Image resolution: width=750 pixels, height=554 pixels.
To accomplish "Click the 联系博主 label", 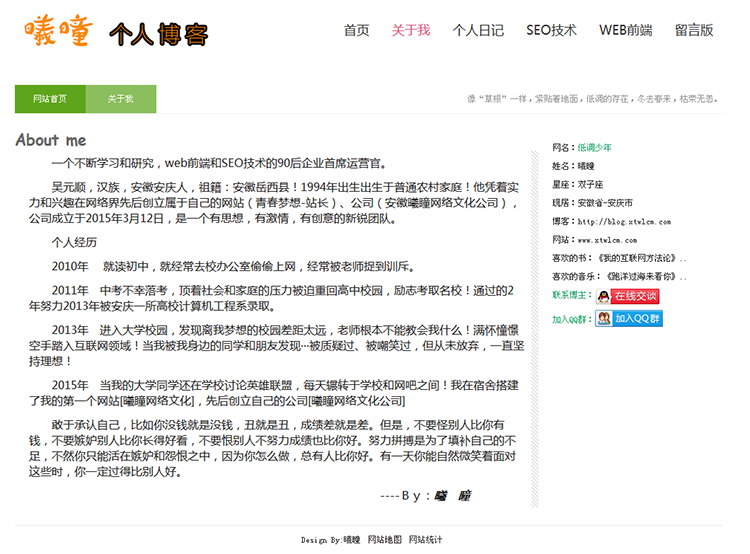I will click(x=572, y=295).
